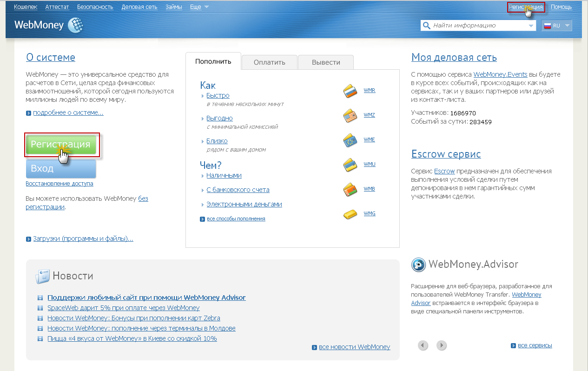This screenshot has width=588, height=371.
Task: Open Аттестат in top menu
Action: point(57,7)
